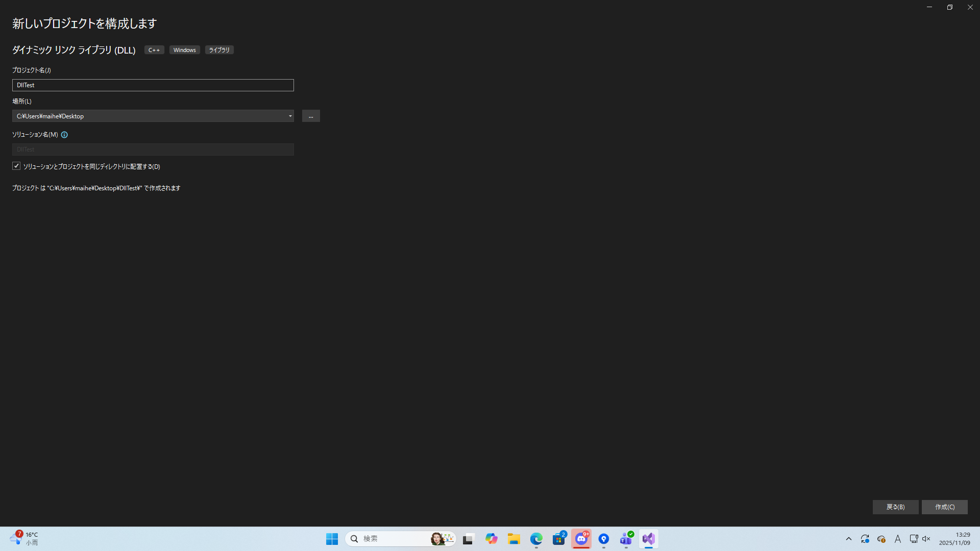This screenshot has width=980, height=551.
Task: Open Discord from the taskbar
Action: pyautogui.click(x=581, y=539)
